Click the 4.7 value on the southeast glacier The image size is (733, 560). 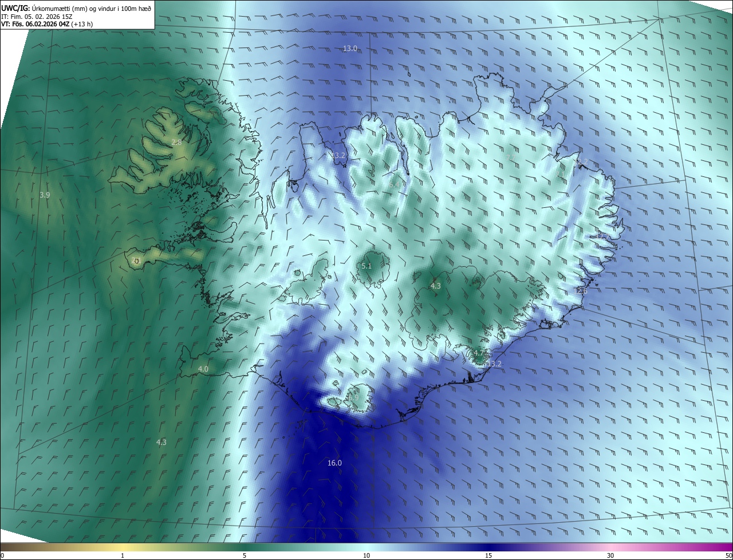click(x=478, y=353)
